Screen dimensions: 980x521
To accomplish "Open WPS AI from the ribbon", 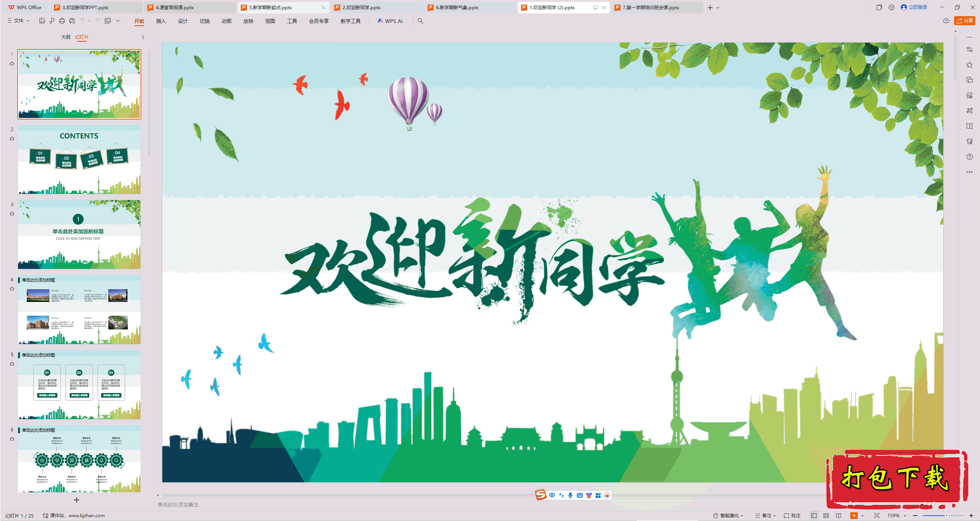I will pyautogui.click(x=390, y=21).
